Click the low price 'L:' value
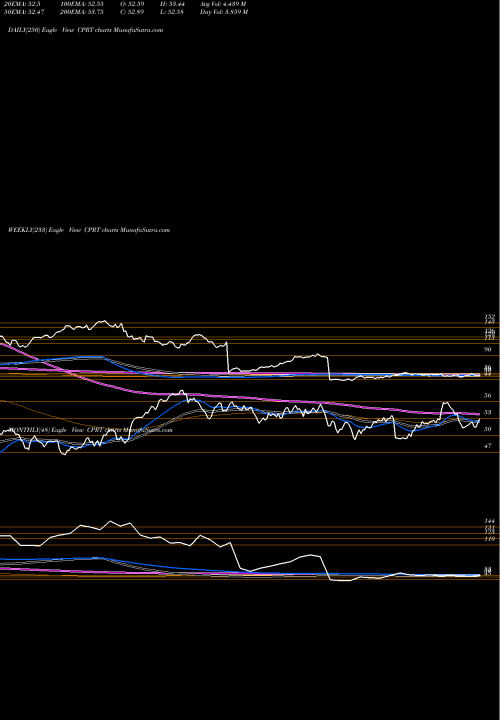This screenshot has width=500, height=720. (x=171, y=12)
